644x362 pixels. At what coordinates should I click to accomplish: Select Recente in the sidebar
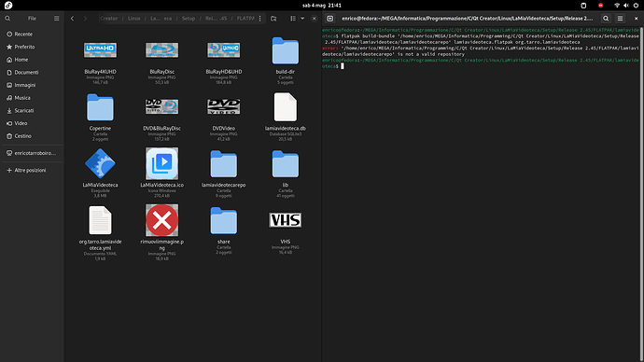click(x=33, y=35)
